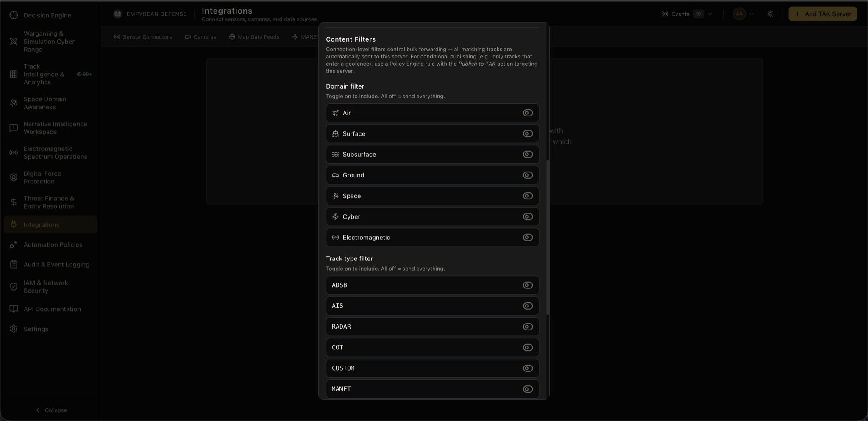Toggle the Electromagnetic domain filter
868x421 pixels.
tap(528, 238)
